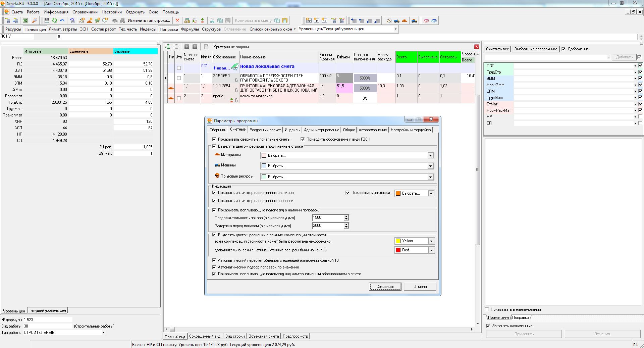Image resolution: width=644 pixels, height=348 pixels.
Task: Toggle 'Показывать закладки' checkbox
Action: [347, 193]
